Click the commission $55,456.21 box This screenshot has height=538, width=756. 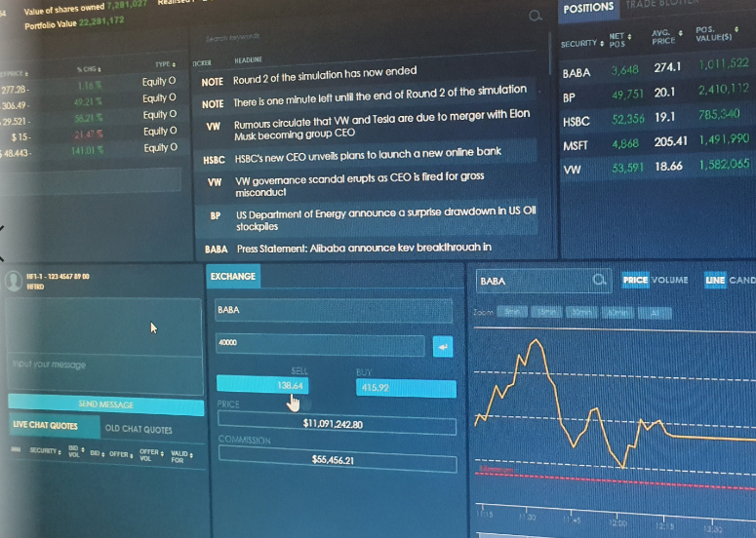[x=337, y=459]
